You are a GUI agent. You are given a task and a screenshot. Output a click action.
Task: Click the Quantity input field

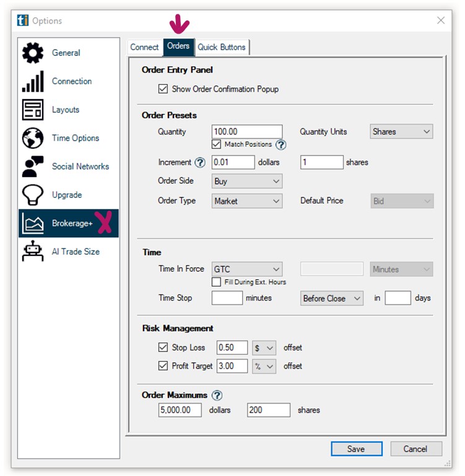click(246, 131)
